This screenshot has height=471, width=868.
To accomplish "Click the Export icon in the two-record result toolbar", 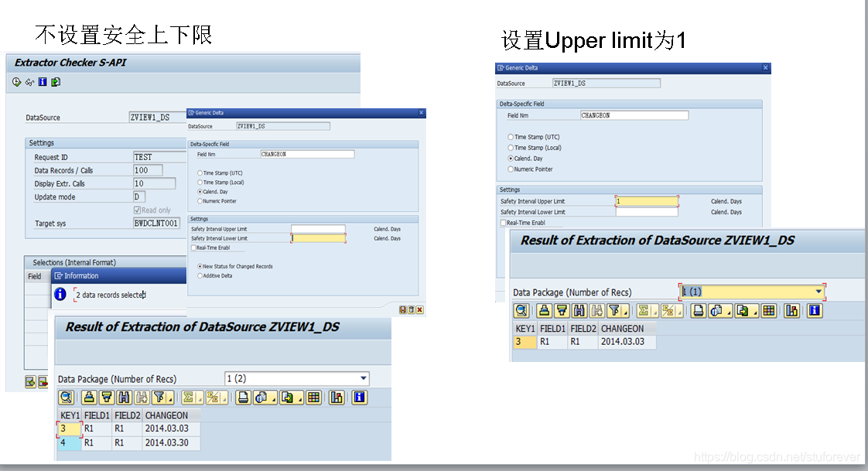I will [x=287, y=398].
